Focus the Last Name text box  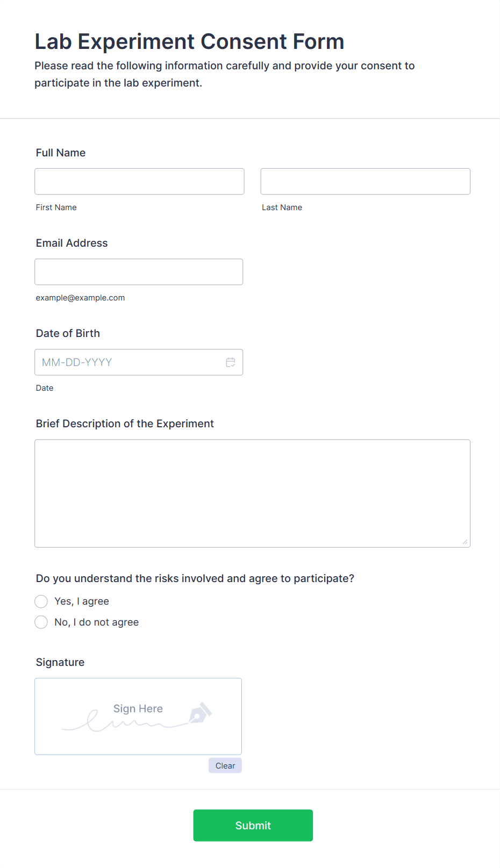point(365,182)
